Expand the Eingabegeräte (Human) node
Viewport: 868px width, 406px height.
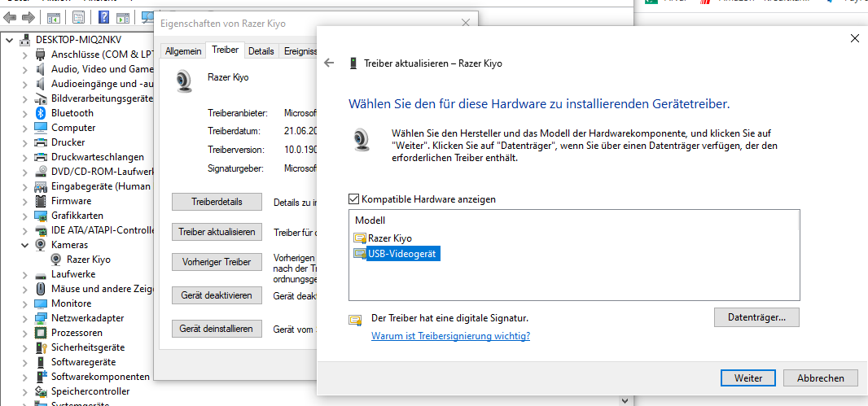point(25,186)
